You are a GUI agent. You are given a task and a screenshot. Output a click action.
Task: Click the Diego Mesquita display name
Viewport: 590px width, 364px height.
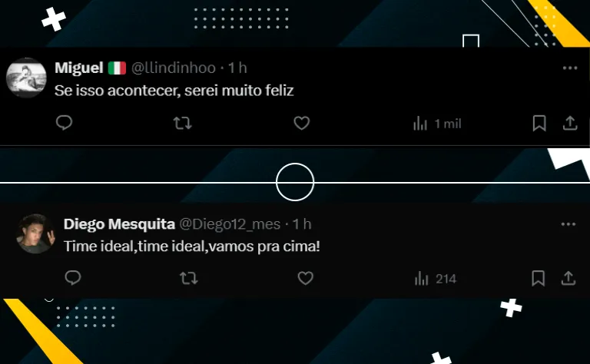(x=119, y=224)
